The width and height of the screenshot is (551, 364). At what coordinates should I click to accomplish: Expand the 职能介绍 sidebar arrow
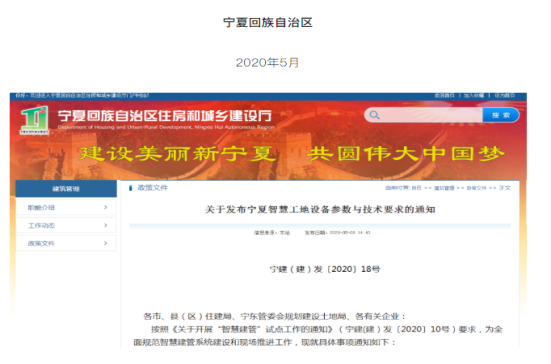tap(105, 207)
